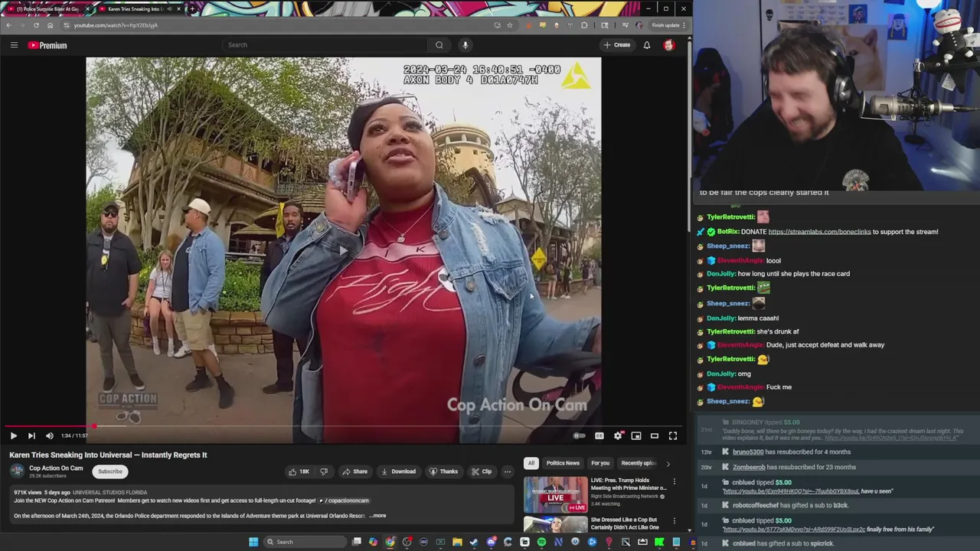Switch to miniplayer mode

636,435
